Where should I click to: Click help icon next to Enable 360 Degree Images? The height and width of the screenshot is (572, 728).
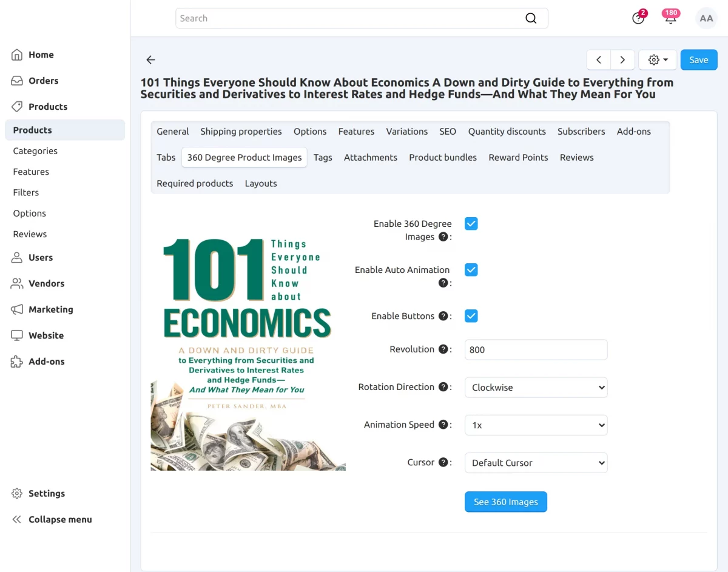click(x=443, y=237)
